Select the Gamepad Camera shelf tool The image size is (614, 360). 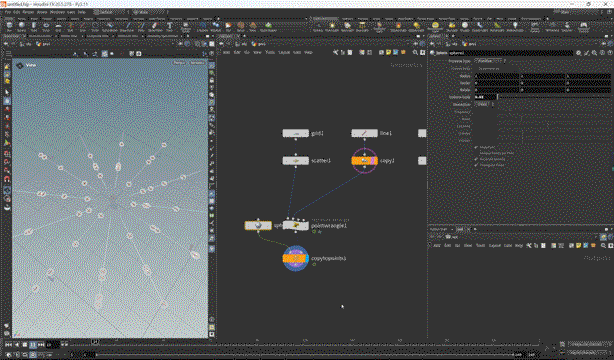coord(583,27)
